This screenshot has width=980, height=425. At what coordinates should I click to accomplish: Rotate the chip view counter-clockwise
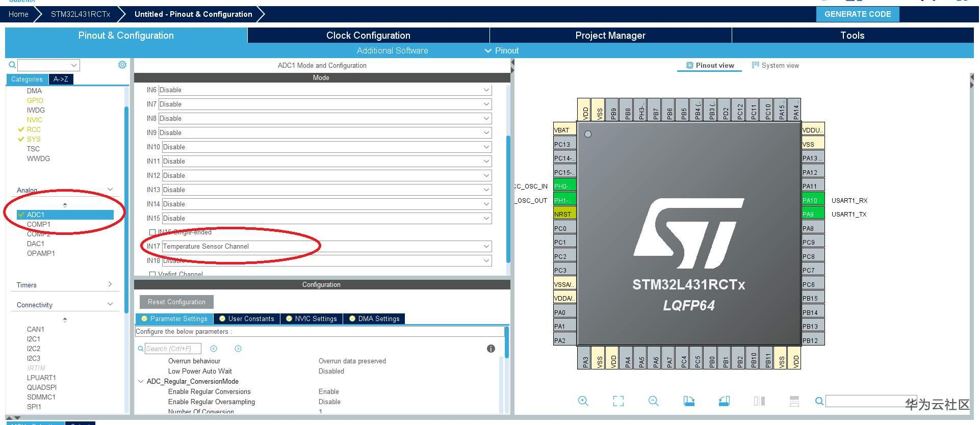pyautogui.click(x=724, y=401)
